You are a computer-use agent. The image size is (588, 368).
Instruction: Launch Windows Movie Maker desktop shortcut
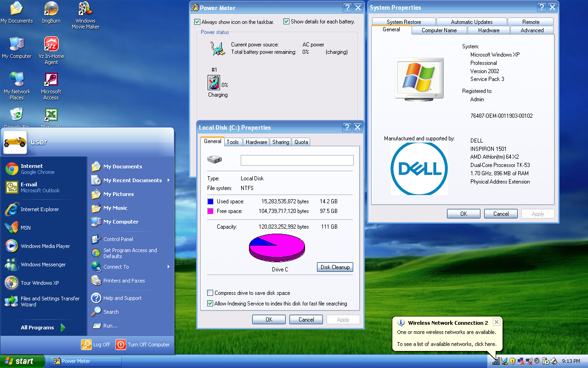point(85,15)
